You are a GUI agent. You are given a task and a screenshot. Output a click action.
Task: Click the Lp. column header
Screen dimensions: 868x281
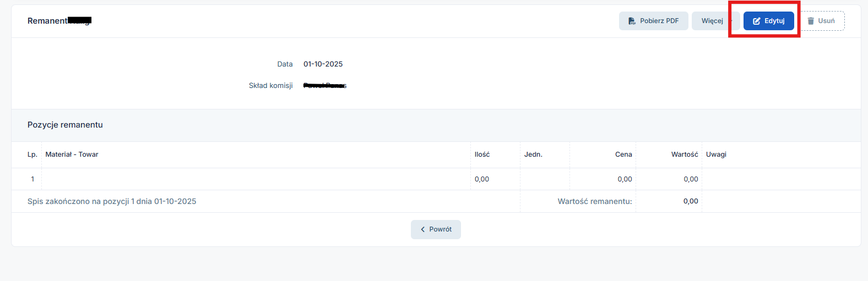coord(32,155)
